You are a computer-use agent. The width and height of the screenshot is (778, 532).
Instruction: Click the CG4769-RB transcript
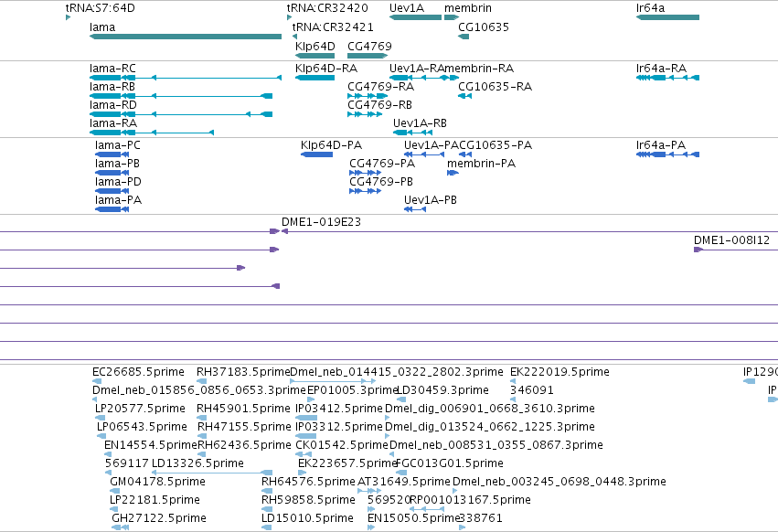pos(365,114)
